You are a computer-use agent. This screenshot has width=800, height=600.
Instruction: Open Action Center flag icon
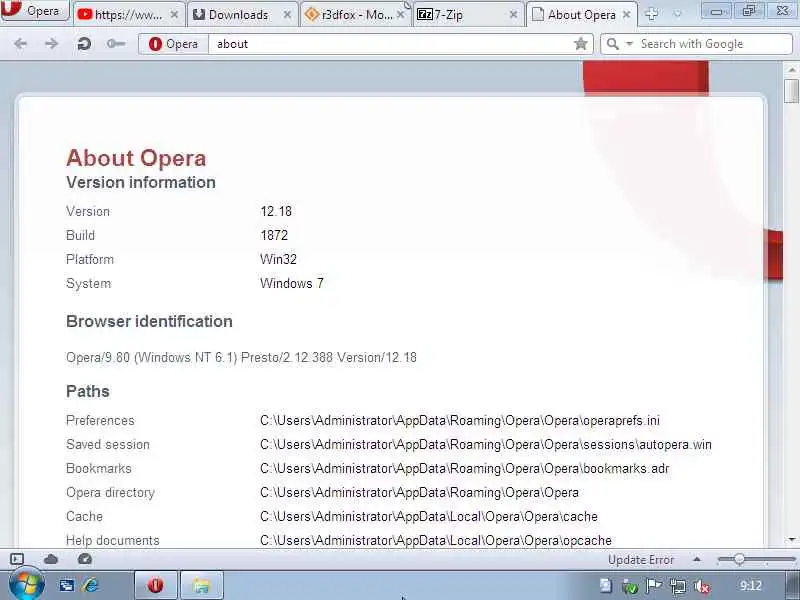click(x=654, y=586)
